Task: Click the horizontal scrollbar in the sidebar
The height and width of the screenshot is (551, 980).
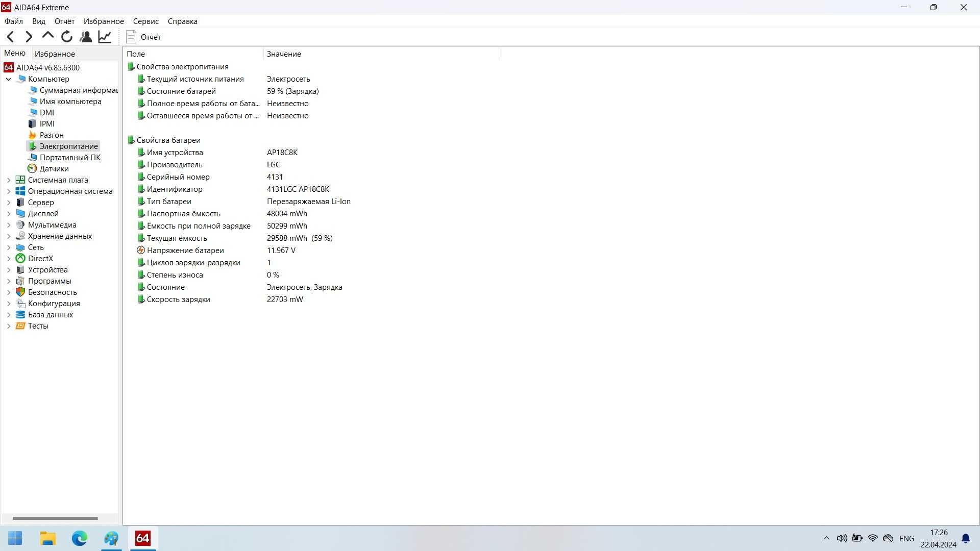Action: click(55, 518)
